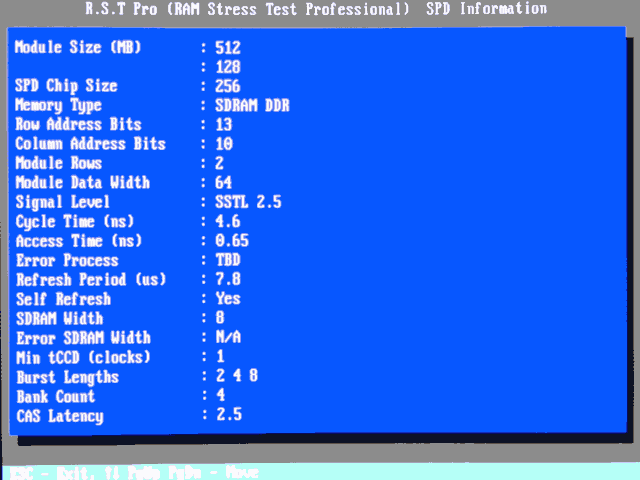Select the Row Address Bits value 13
The height and width of the screenshot is (480, 640).
tap(224, 124)
